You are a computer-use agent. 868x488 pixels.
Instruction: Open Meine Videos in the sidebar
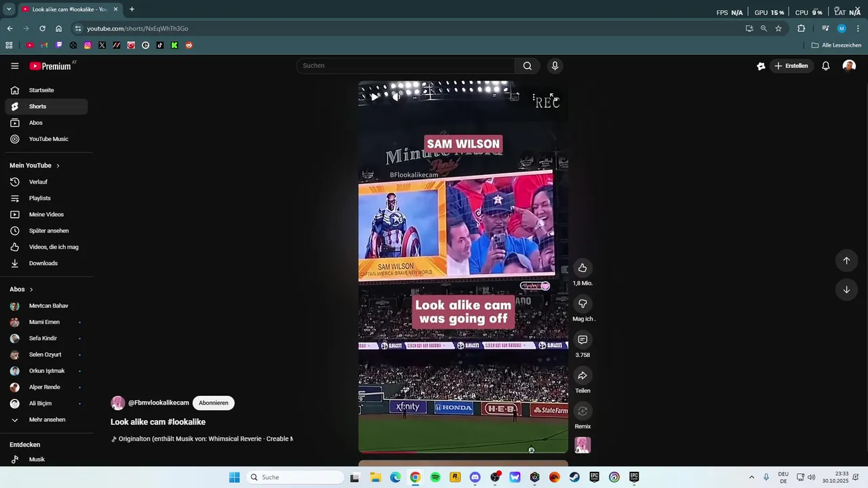46,214
